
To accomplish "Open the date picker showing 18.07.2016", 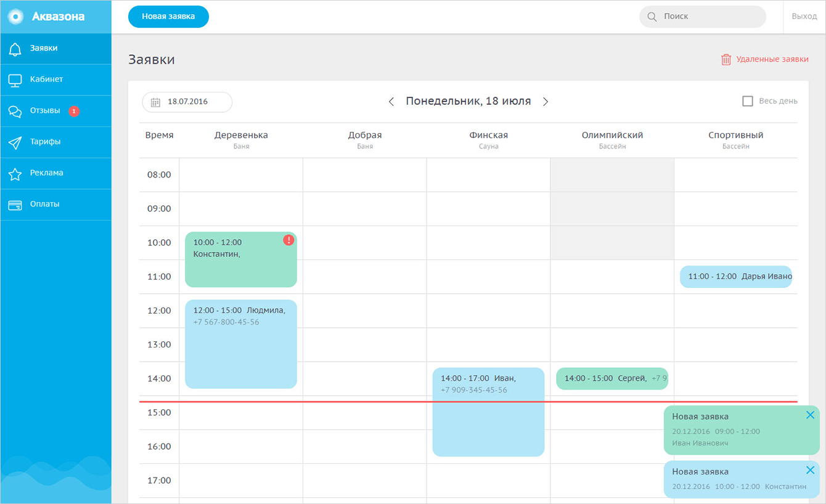I will [x=187, y=102].
